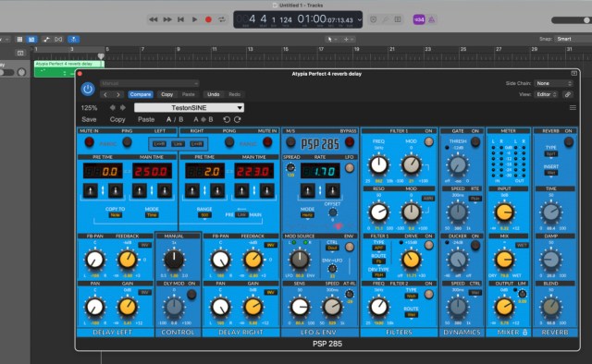Click the left MAIN TIME 250.0 display
Viewport: 592px width, 364px height.
tap(152, 172)
